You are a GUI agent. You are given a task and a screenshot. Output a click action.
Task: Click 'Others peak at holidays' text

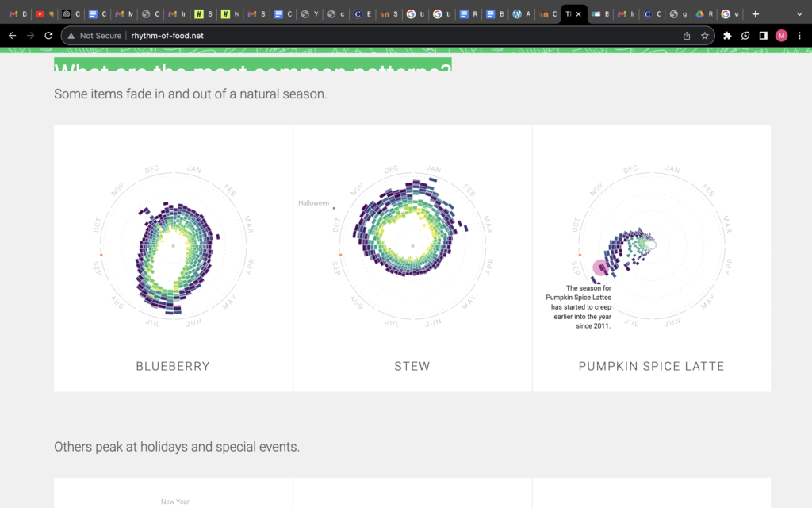177,447
